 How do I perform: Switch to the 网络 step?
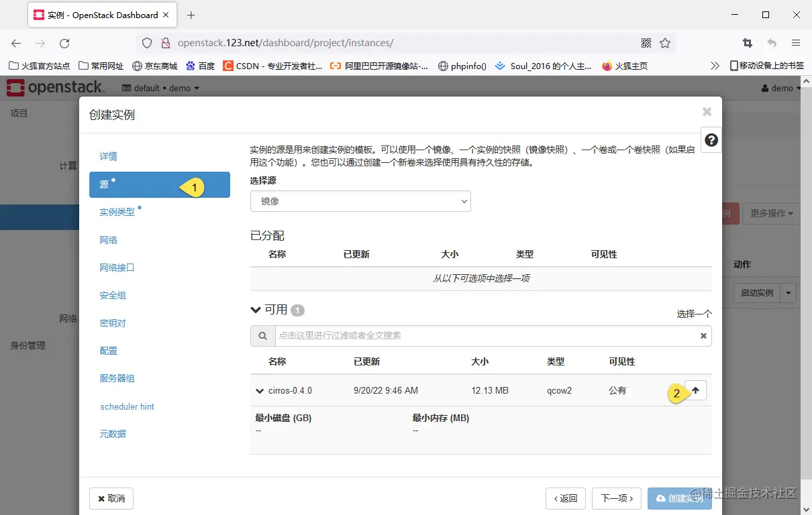pyautogui.click(x=107, y=239)
